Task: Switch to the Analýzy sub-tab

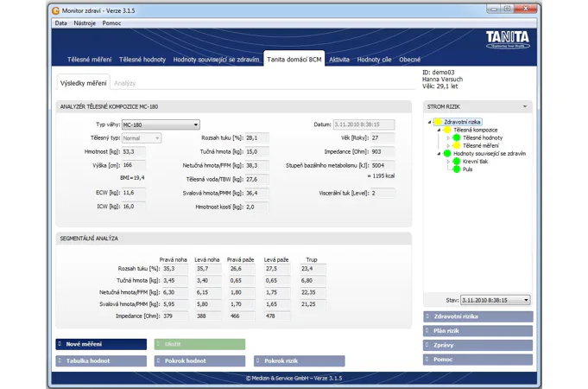Action: tap(124, 84)
